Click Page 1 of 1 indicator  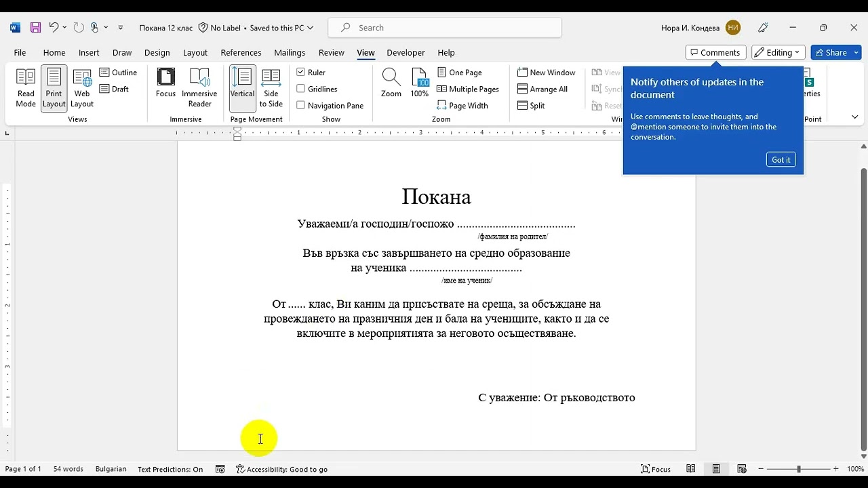pyautogui.click(x=23, y=469)
